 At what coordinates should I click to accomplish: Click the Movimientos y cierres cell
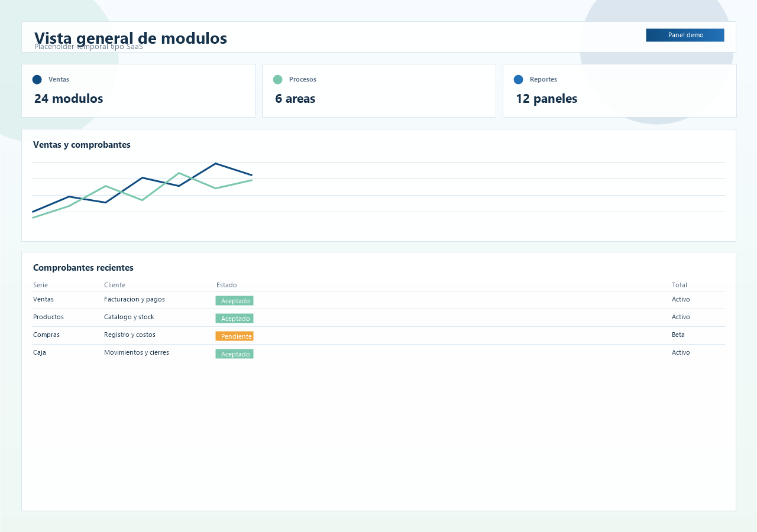pos(137,352)
